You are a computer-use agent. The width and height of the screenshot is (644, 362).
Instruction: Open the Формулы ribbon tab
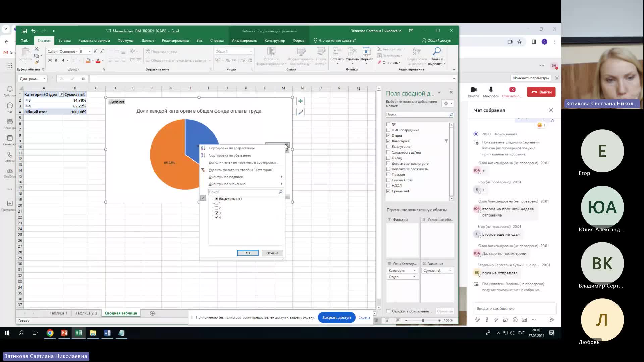coord(125,41)
